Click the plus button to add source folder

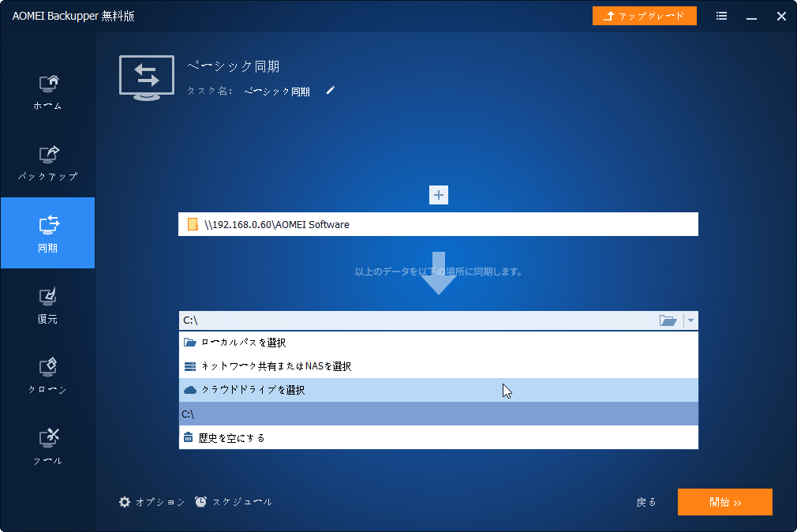click(x=439, y=195)
